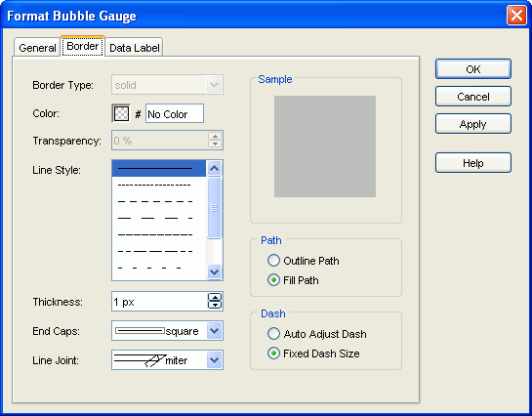
Task: Expand the Line Joint miter dropdown
Action: 215,360
